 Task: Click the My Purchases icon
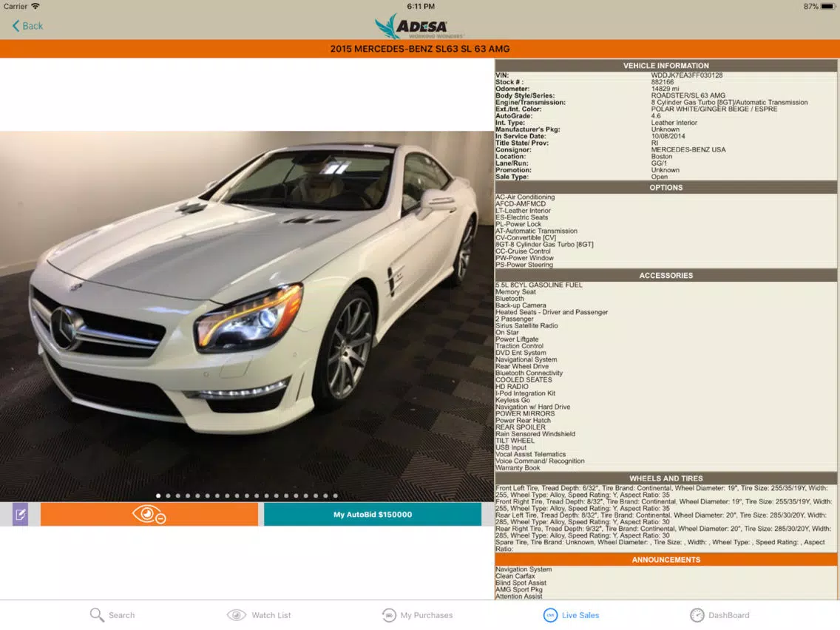pyautogui.click(x=389, y=615)
